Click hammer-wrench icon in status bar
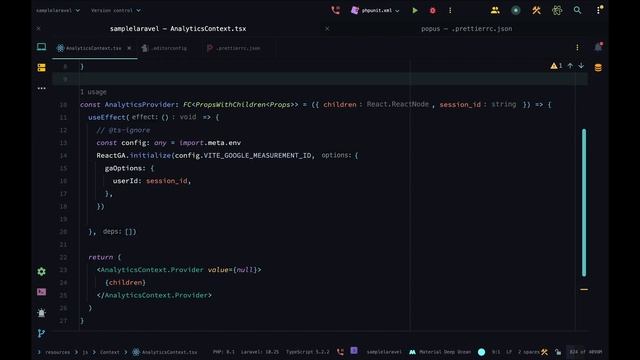The height and width of the screenshot is (360, 640). (544, 352)
